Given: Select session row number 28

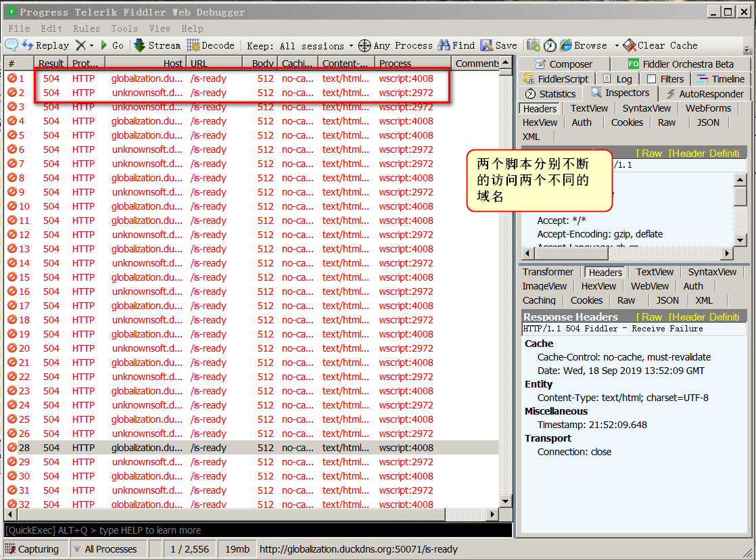Looking at the screenshot, I should (x=251, y=448).
